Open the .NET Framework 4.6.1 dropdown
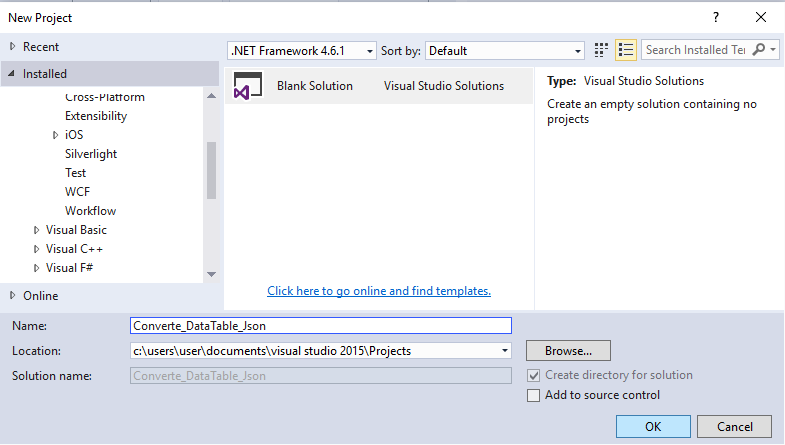The height and width of the screenshot is (445, 785). [302, 51]
